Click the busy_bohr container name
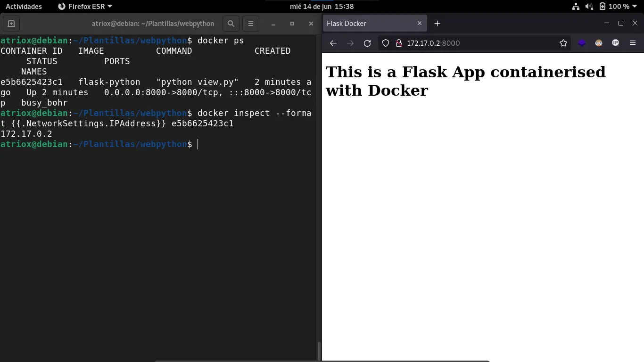This screenshot has width=644, height=362. 44,103
